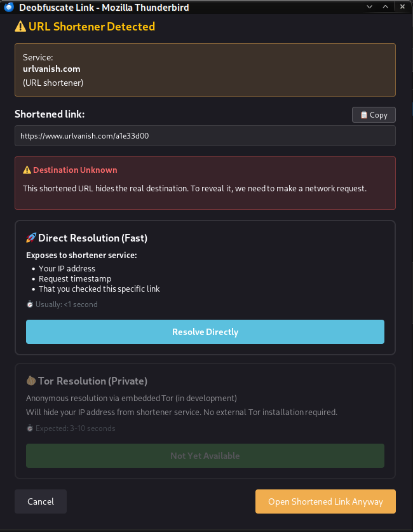Click the acorn icon in Tor Resolution header
Image resolution: width=413 pixels, height=532 pixels.
[x=30, y=380]
